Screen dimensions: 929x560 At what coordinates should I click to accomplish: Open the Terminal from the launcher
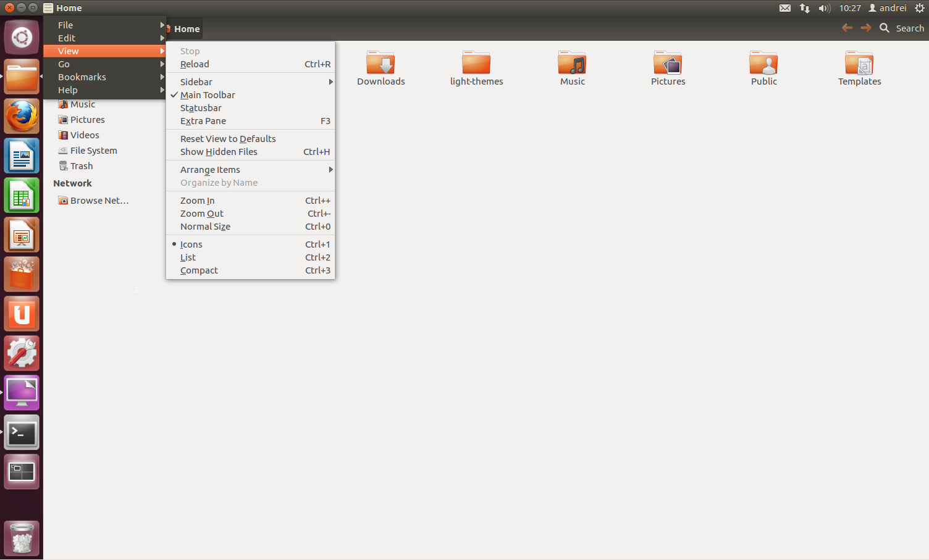click(x=22, y=432)
